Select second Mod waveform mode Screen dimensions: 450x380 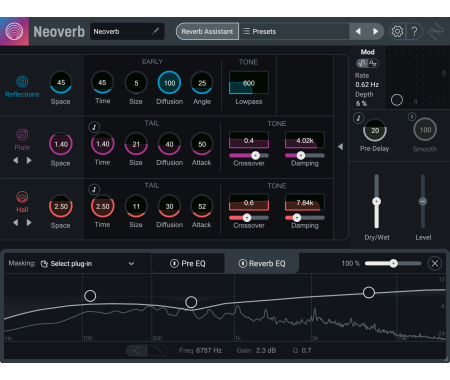coord(373,63)
